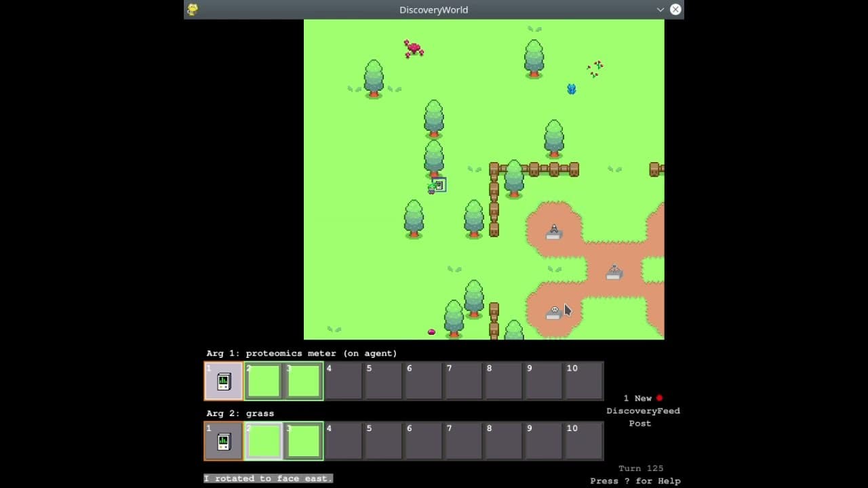Click the Press ? for Help text

pyautogui.click(x=635, y=481)
